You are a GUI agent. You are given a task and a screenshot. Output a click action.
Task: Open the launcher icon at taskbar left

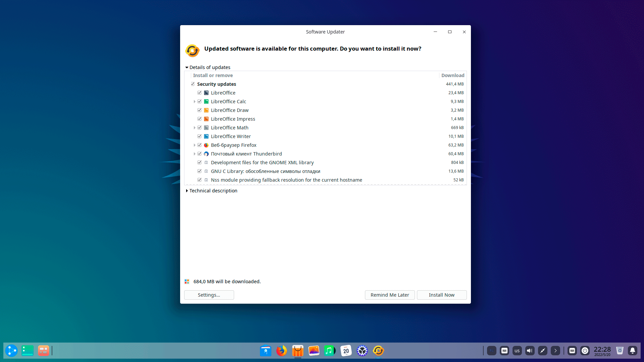[11, 351]
